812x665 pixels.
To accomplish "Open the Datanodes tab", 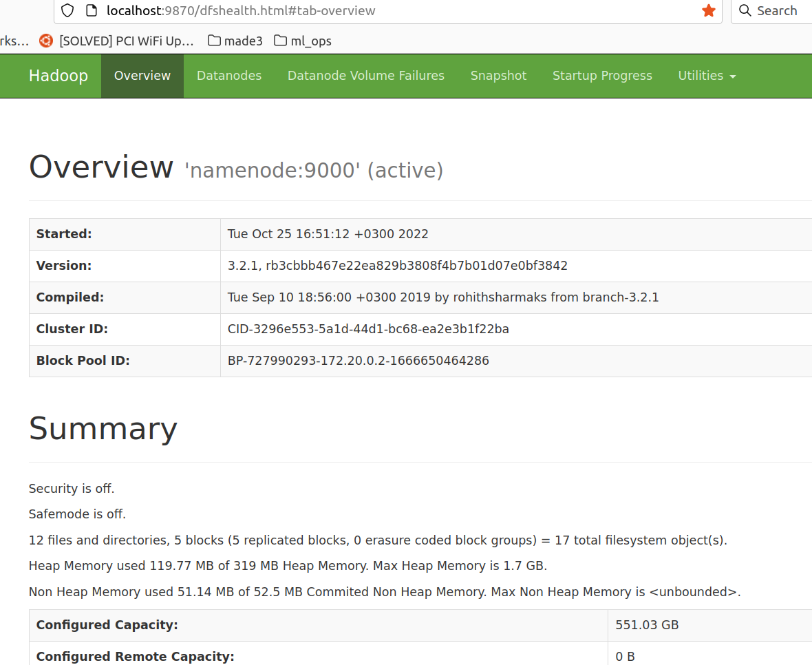I will [x=228, y=76].
